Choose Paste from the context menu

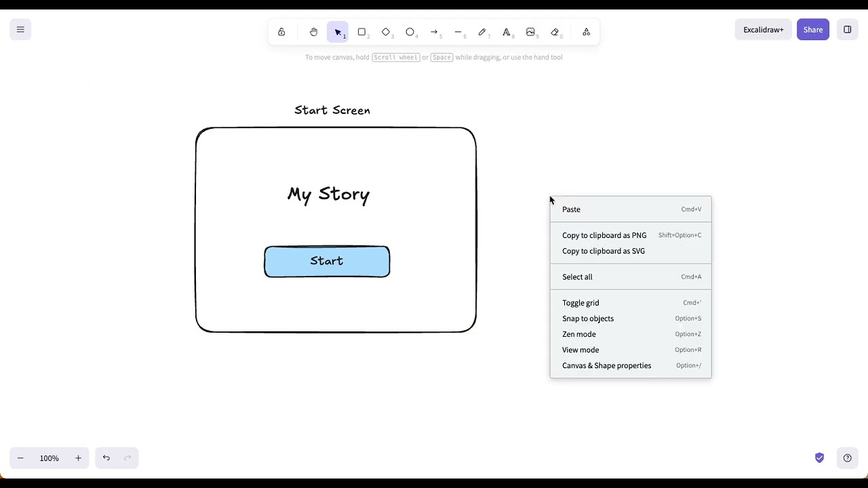click(x=631, y=209)
